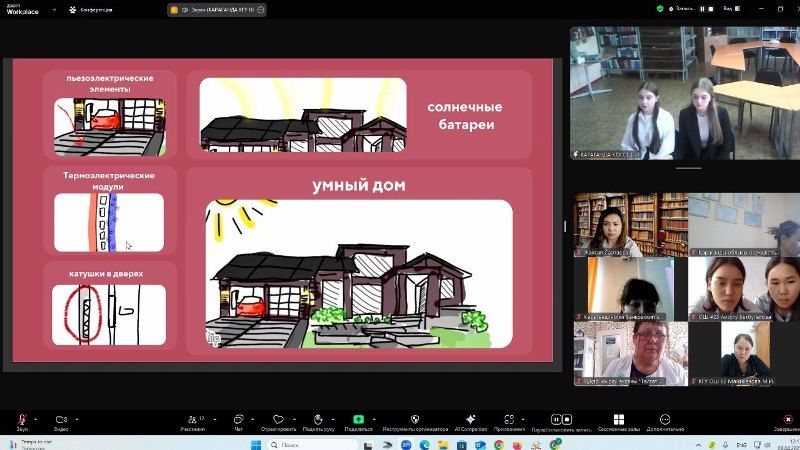Open the Reactions menu

(279, 419)
